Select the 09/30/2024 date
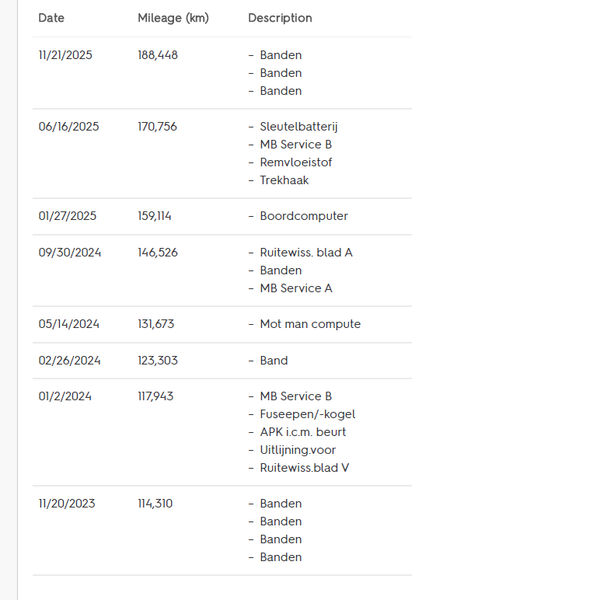This screenshot has height=600, width=607. pos(69,252)
